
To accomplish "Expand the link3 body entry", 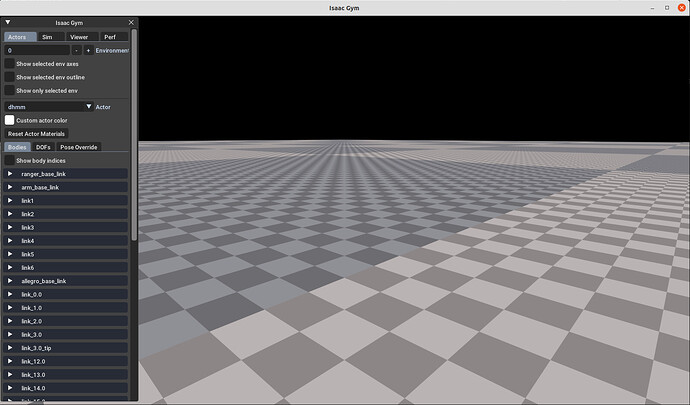I will [66, 227].
